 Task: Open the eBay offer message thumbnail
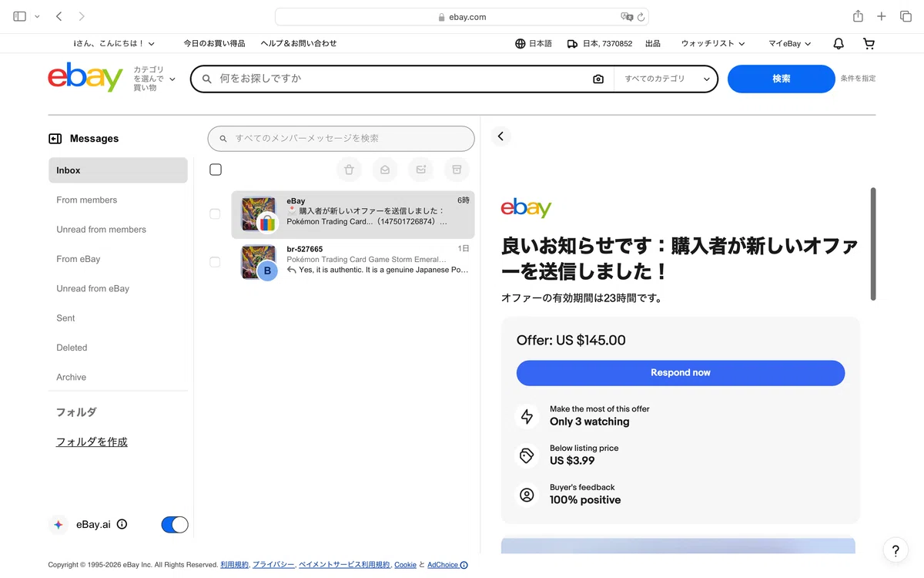[x=259, y=214]
